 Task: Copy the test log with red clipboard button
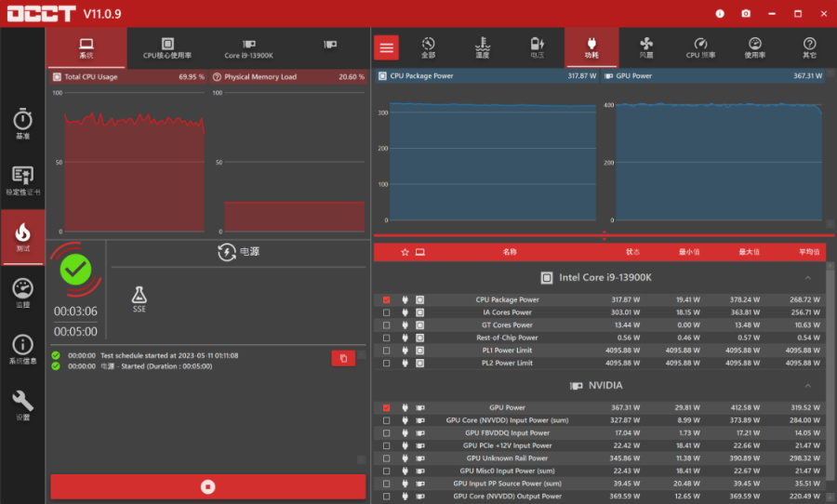click(x=343, y=358)
